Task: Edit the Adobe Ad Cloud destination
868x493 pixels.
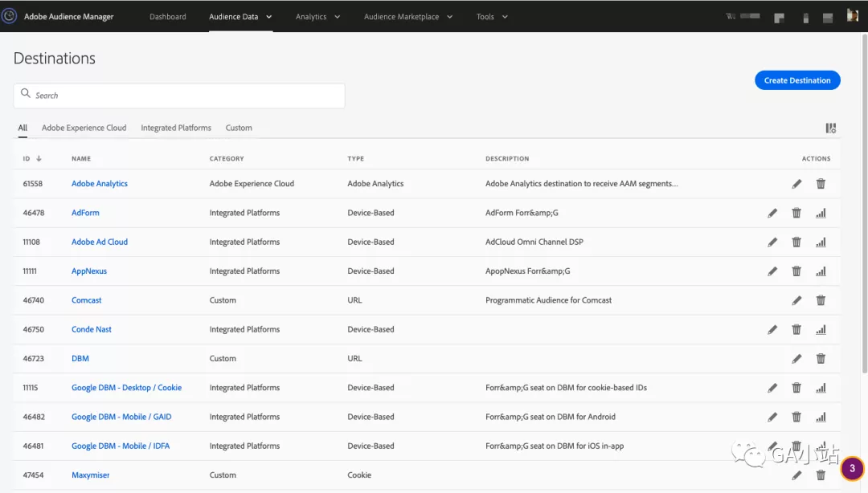Action: (772, 242)
